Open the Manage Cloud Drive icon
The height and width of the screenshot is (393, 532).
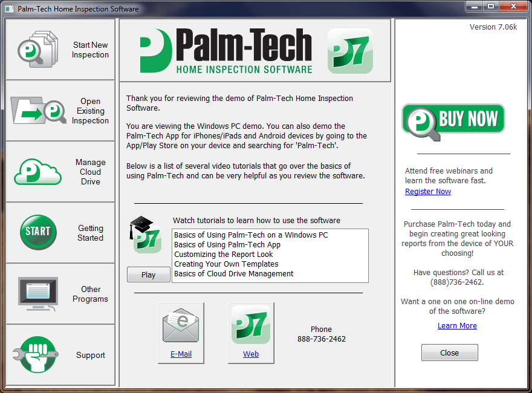(x=37, y=172)
